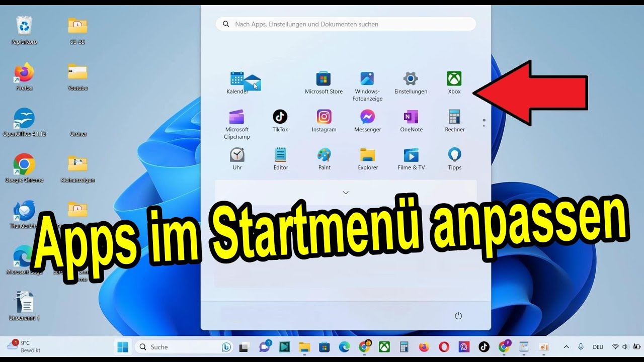This screenshot has height=362, width=644.
Task: Select SE-BS folder on desktop
Action: 77,31
